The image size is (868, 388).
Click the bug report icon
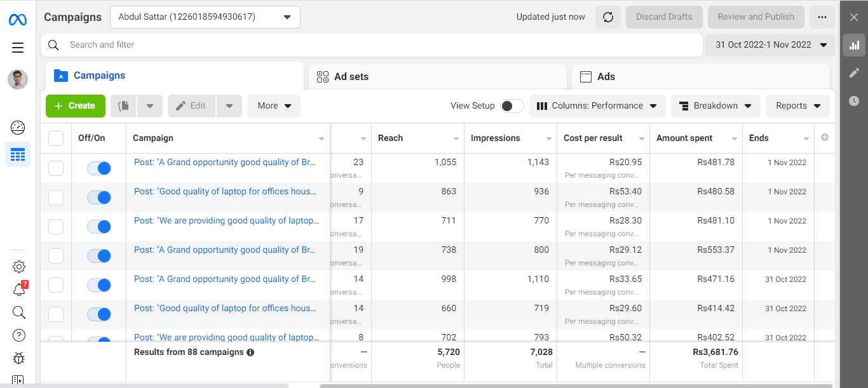click(x=18, y=358)
